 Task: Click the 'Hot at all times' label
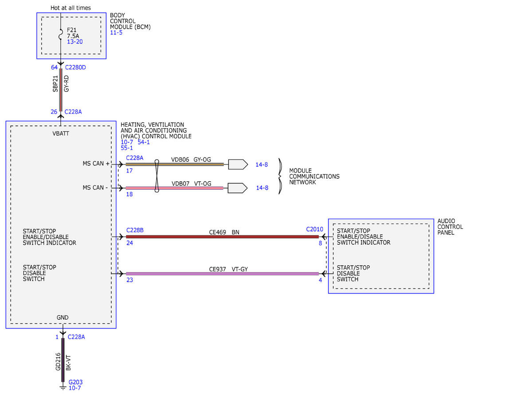(71, 8)
